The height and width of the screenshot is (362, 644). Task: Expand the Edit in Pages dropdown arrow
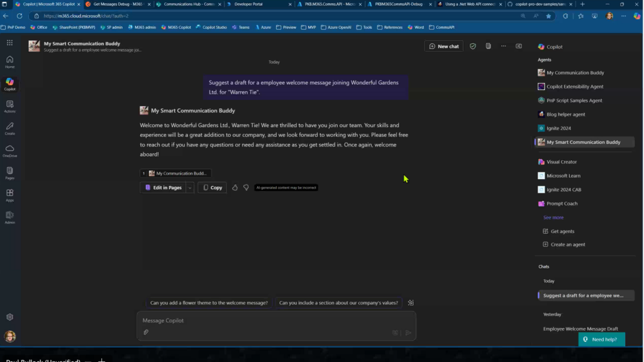tap(190, 187)
